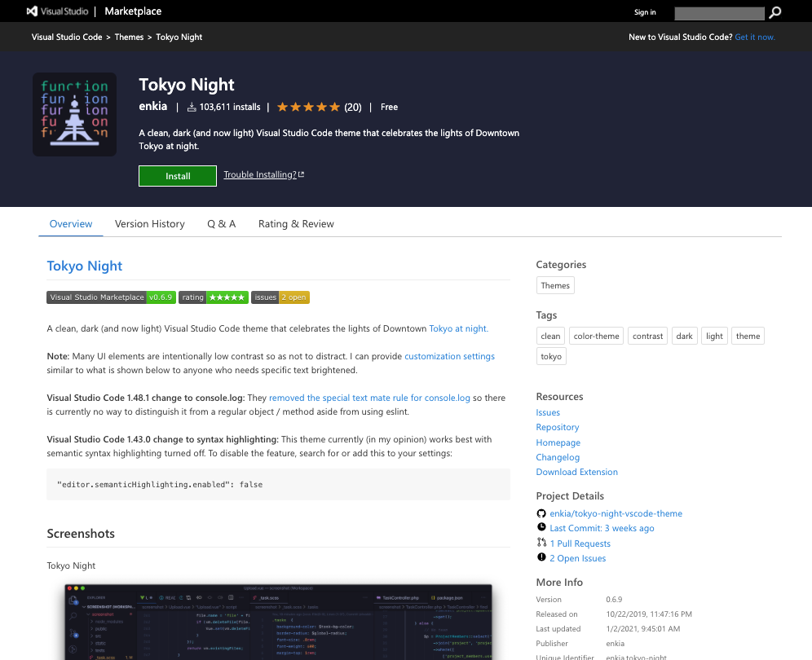Open the Changelog resource link
Screen dimensions: 812x660
558,457
